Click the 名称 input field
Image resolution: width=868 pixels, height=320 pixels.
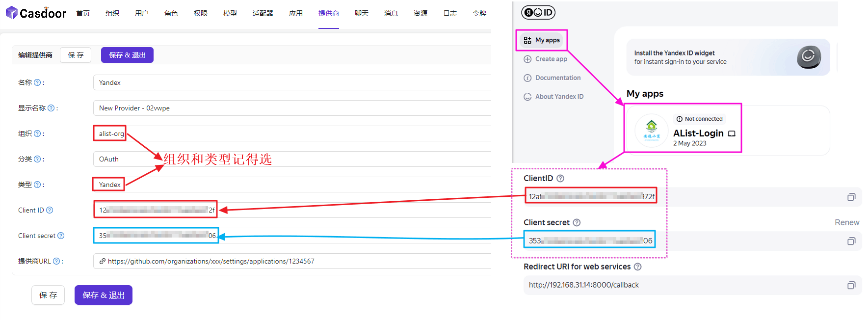coord(291,82)
